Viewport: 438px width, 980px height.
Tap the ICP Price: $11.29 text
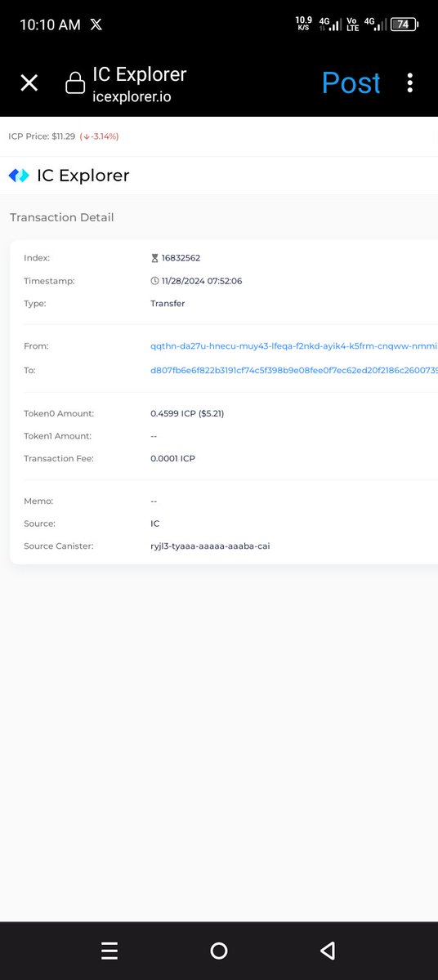point(42,136)
